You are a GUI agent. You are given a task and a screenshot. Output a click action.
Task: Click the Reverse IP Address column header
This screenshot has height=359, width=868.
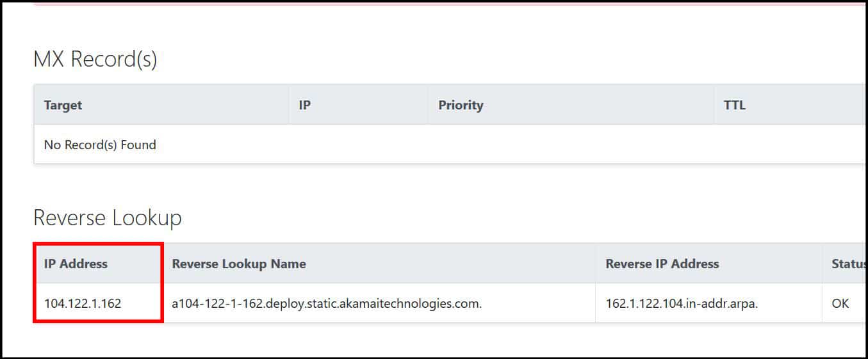click(x=662, y=264)
